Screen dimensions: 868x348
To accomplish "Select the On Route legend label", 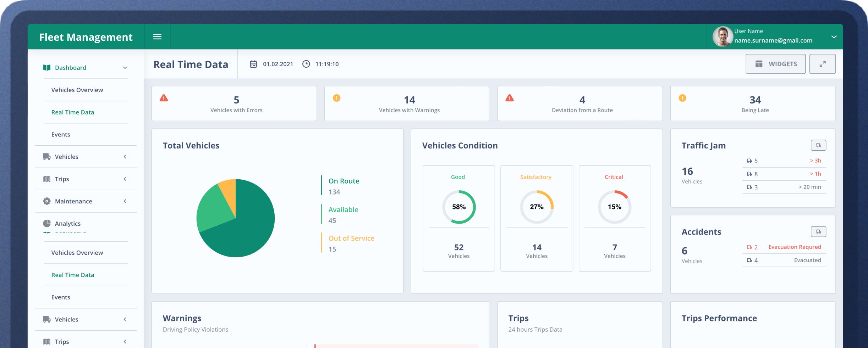I will click(344, 181).
